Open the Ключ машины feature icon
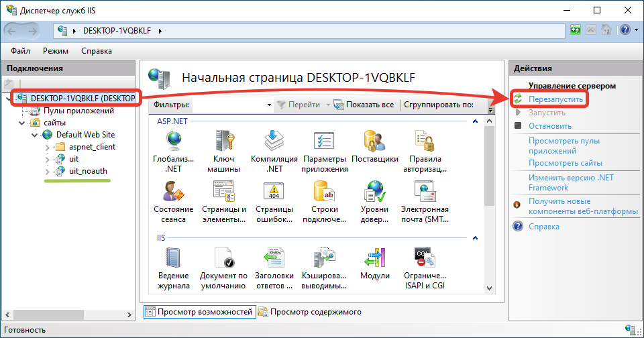This screenshot has width=644, height=338. tap(223, 140)
